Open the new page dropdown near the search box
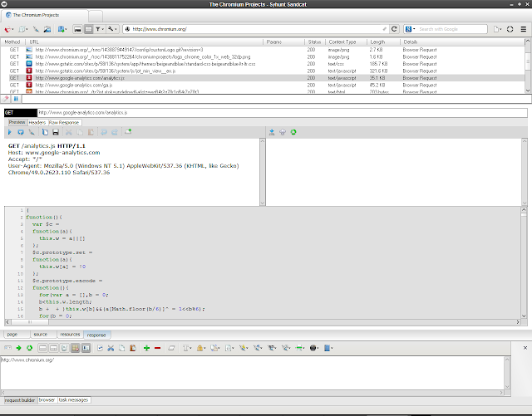532x416 pixels. (x=497, y=29)
